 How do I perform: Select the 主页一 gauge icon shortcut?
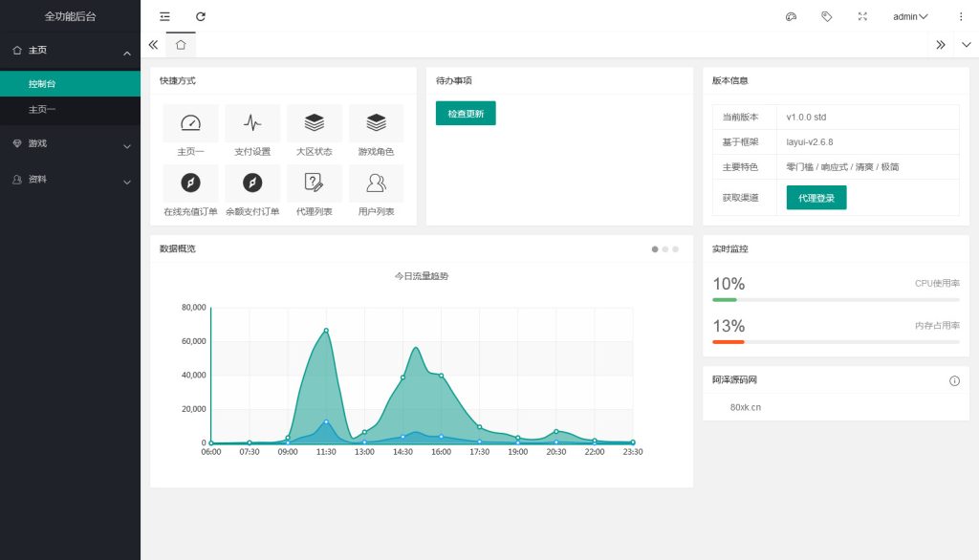point(190,123)
